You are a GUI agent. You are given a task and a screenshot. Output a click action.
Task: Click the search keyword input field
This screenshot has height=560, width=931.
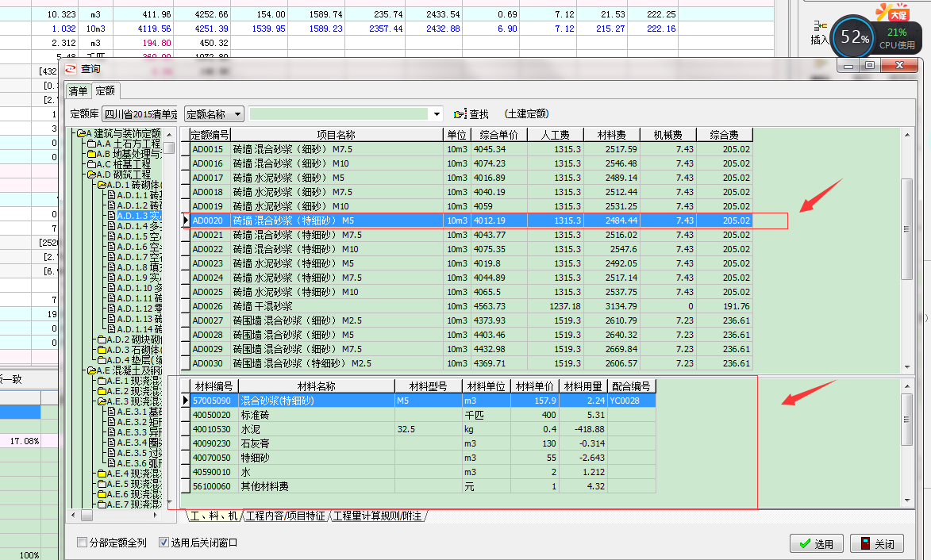338,114
